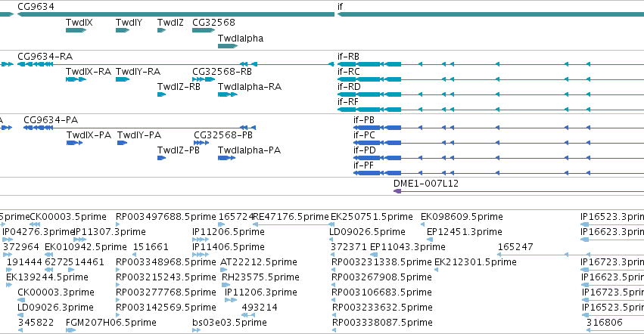Image resolution: width=644 pixels, height=334 pixels.
Task: Select the DME1-007L12 purple feature
Action: [518, 191]
